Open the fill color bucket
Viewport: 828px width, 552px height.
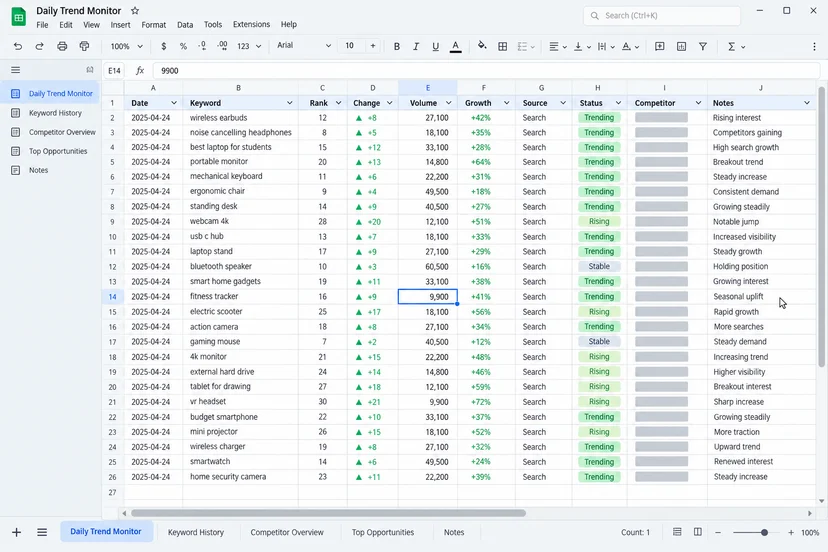point(482,46)
